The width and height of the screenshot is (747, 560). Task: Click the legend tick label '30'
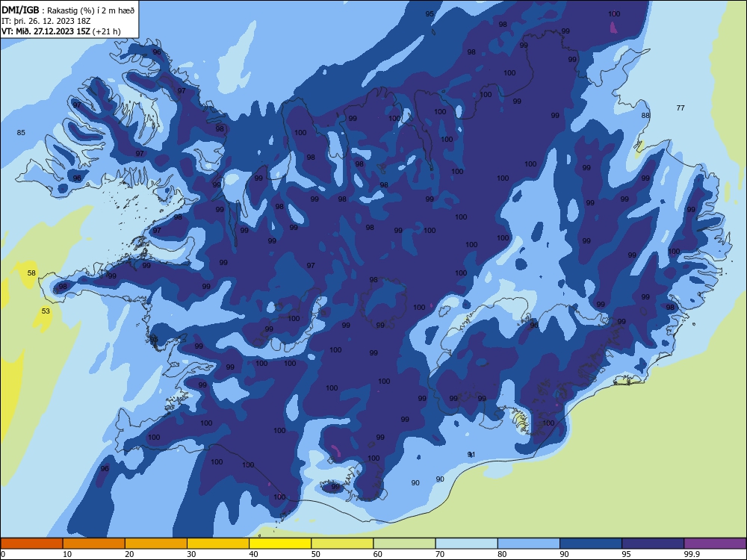[x=191, y=554]
